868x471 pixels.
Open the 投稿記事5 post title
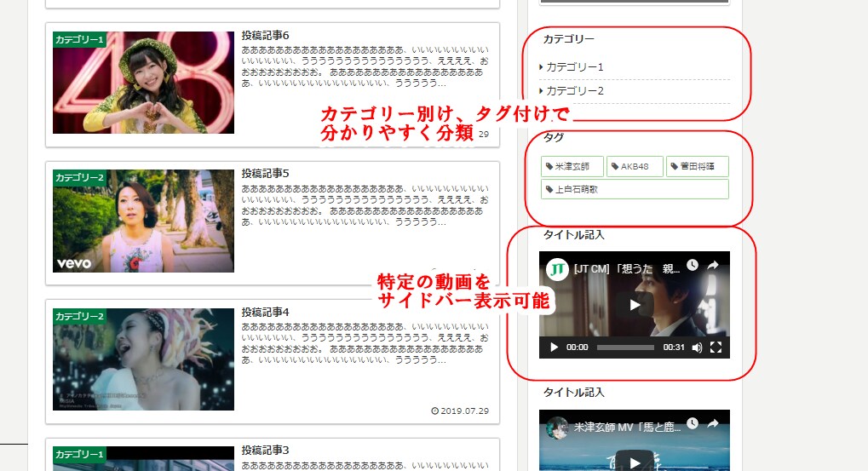pyautogui.click(x=265, y=174)
